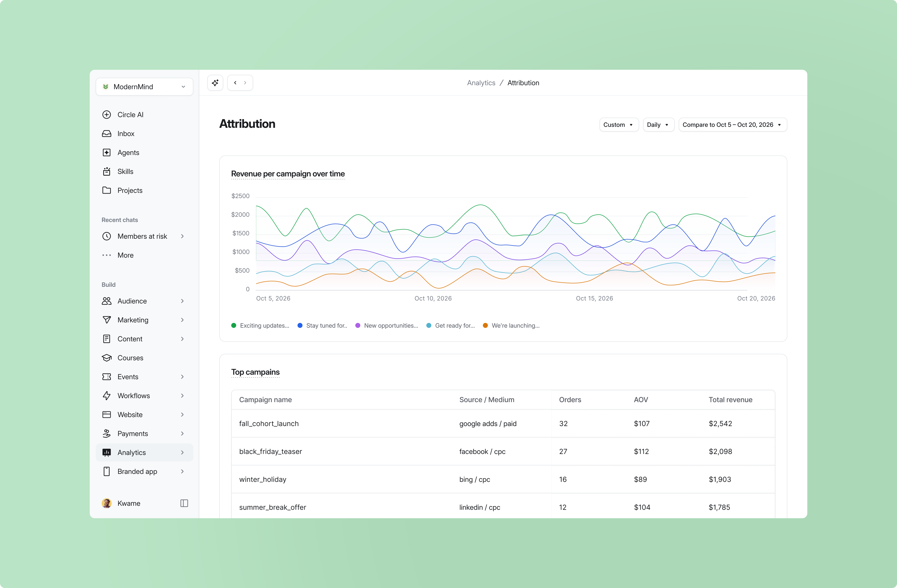Click the Audience people icon
The height and width of the screenshot is (588, 897).
click(x=107, y=301)
